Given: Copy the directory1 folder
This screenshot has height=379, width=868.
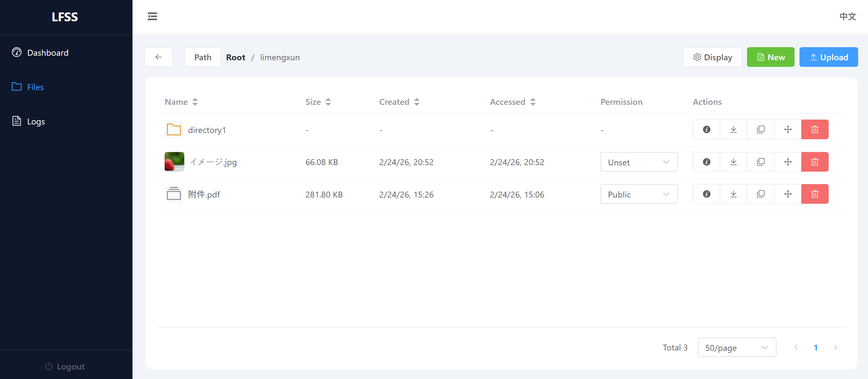Looking at the screenshot, I should [760, 129].
